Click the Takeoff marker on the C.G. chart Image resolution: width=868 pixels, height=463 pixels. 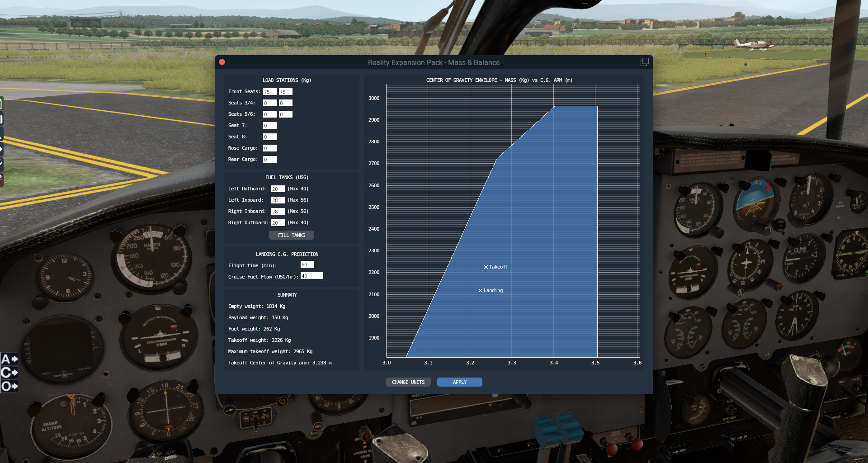point(486,267)
